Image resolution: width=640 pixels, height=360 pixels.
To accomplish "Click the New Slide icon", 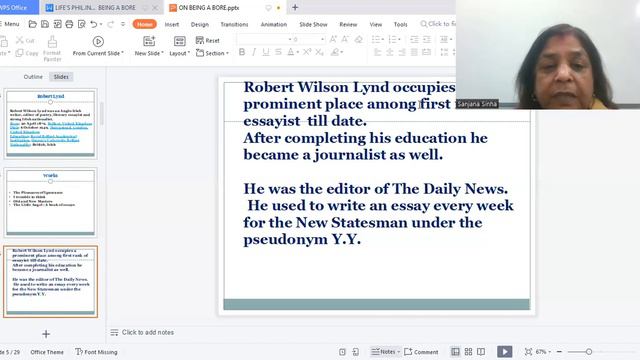I will tap(149, 41).
